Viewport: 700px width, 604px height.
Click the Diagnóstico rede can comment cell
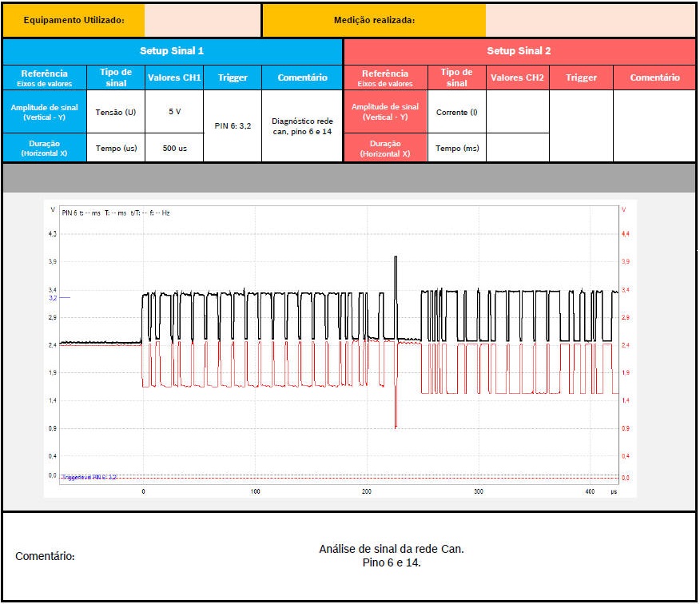tap(302, 126)
